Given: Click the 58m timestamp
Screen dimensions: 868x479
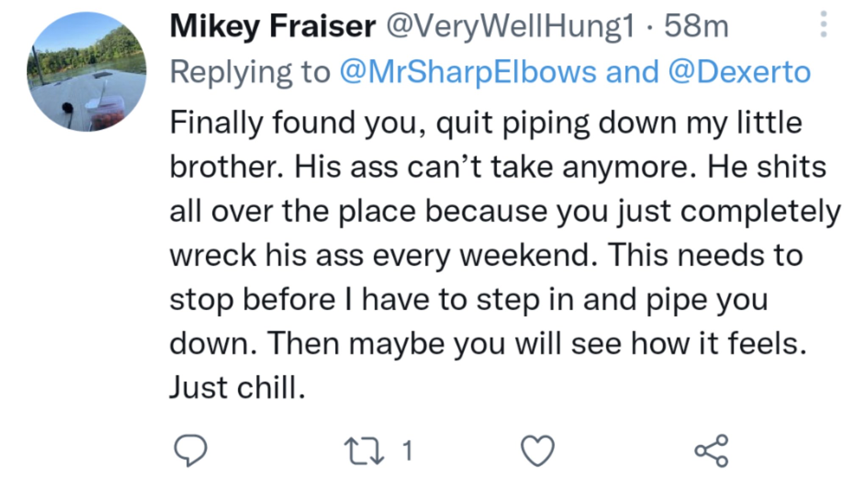Looking at the screenshot, I should [x=696, y=26].
